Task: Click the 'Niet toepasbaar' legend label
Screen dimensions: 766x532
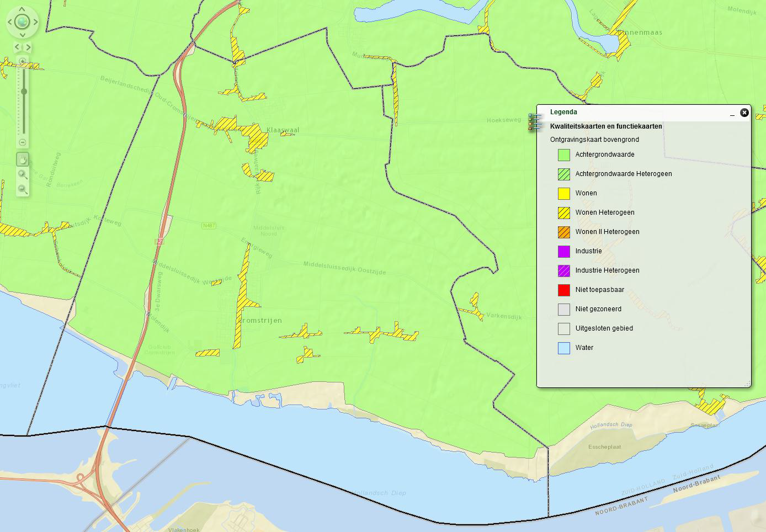Action: [x=600, y=290]
